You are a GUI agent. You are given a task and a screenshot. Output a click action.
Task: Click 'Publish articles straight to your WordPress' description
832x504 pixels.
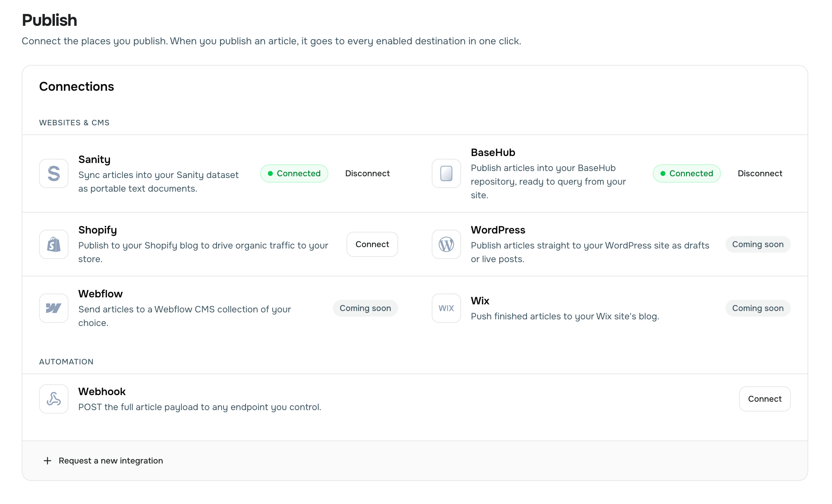[590, 252]
